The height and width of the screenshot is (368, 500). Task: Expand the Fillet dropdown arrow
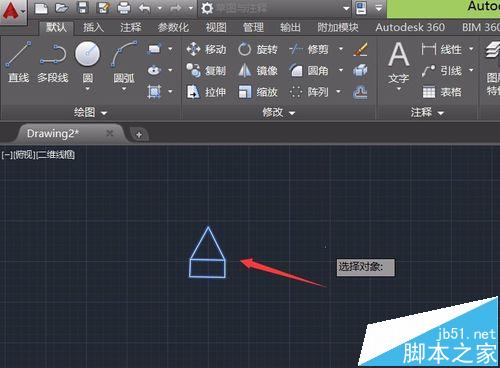click(341, 70)
